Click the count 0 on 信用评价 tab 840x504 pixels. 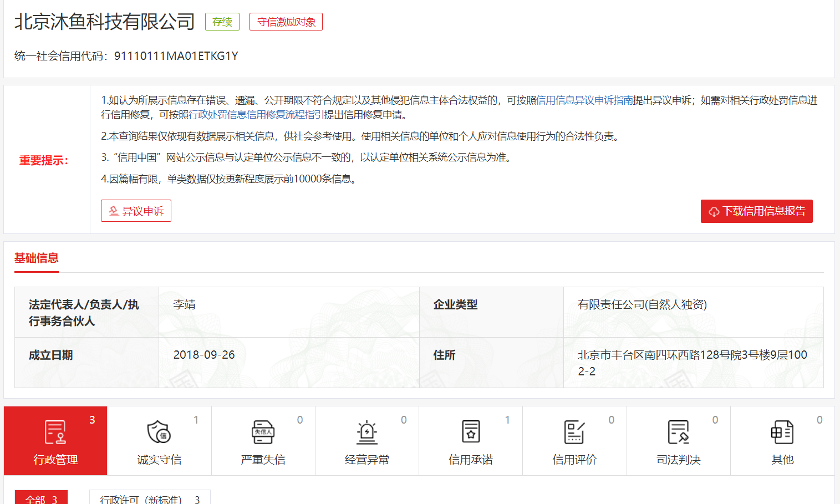(612, 420)
